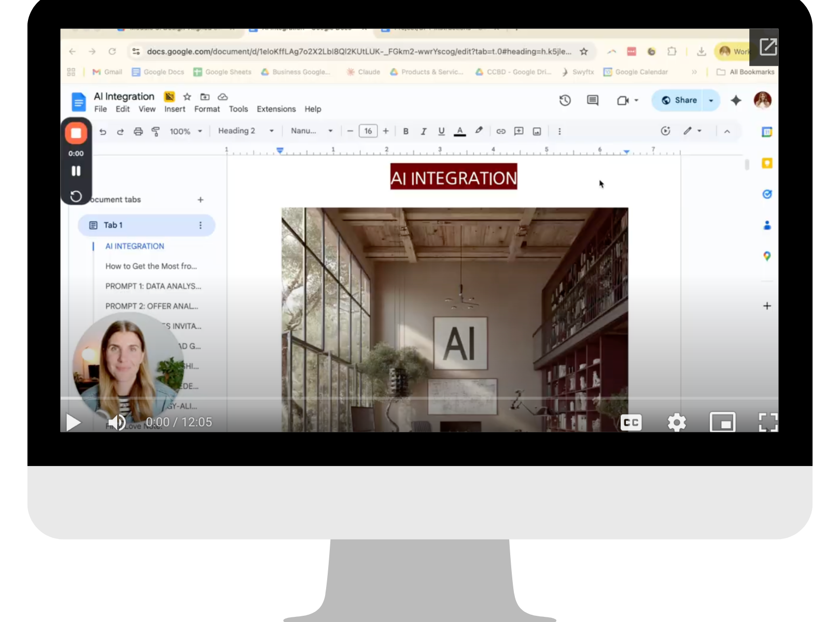Enter fullscreen video mode
This screenshot has width=840, height=622.
coord(768,422)
